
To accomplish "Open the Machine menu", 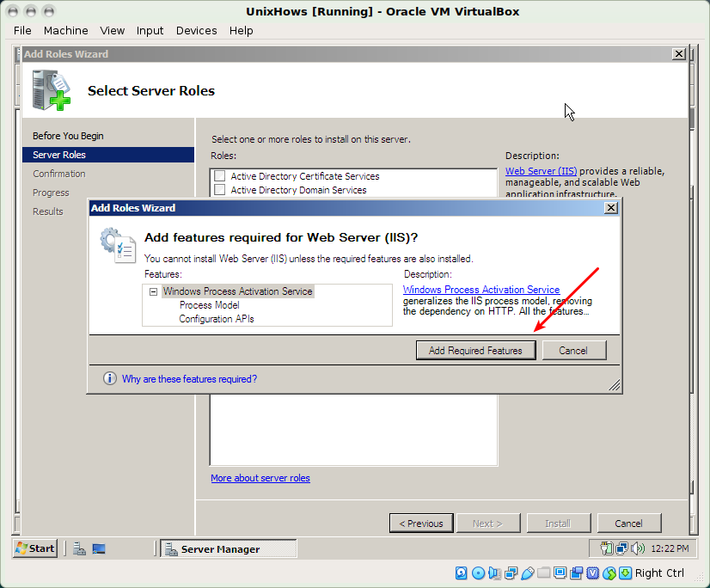I will pyautogui.click(x=65, y=30).
